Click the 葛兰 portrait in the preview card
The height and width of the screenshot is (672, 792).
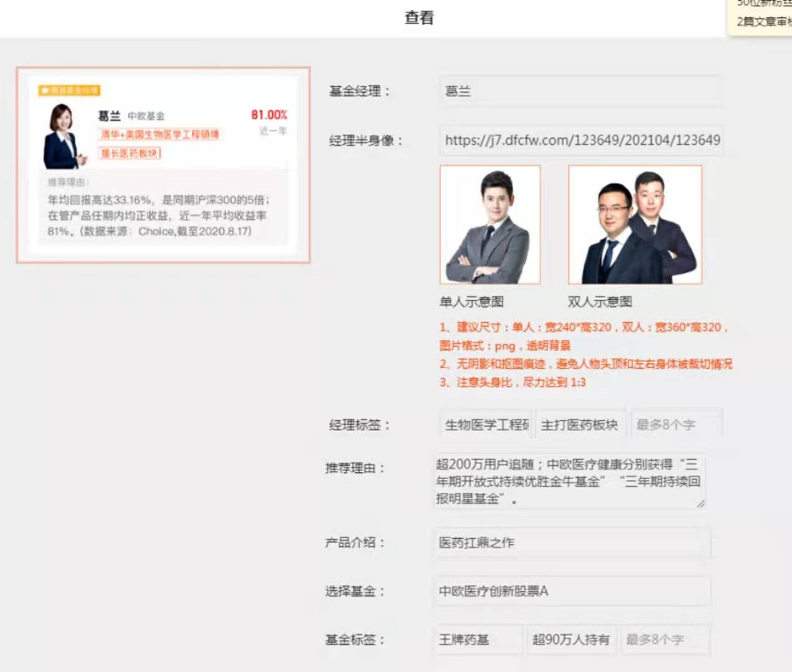point(64,137)
